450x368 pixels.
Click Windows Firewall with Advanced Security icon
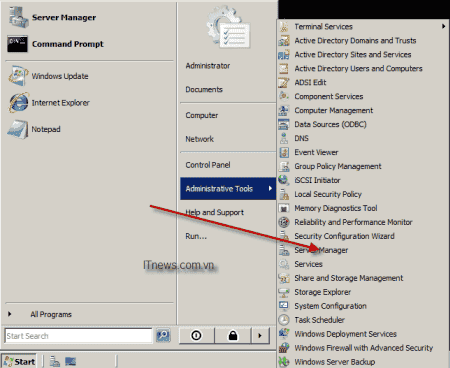[284, 348]
